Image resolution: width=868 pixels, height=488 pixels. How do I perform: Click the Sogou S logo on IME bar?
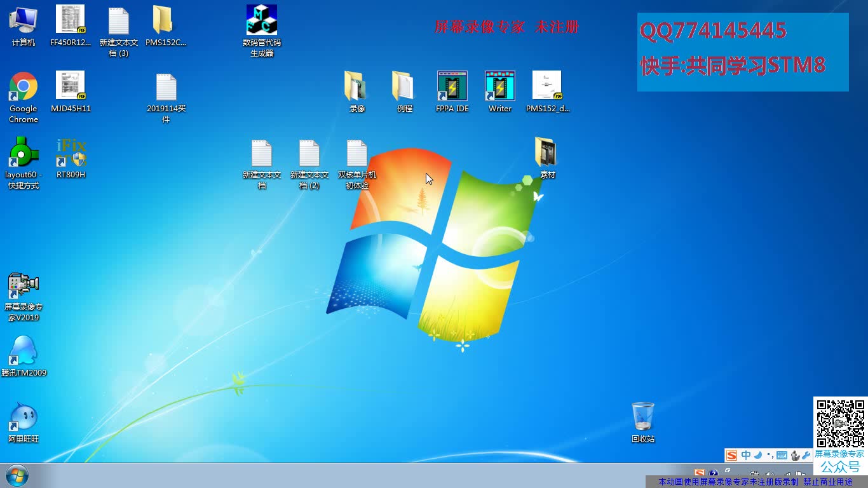[732, 455]
